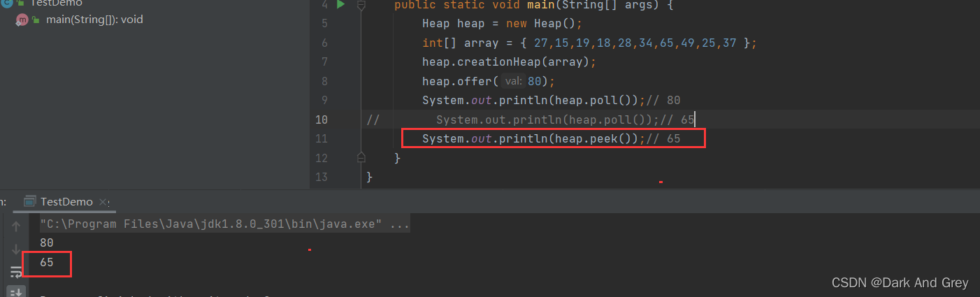Viewport: 980px width, 297px height.
Task: Click heap.creationHeap(array) statement
Action: tap(509, 62)
